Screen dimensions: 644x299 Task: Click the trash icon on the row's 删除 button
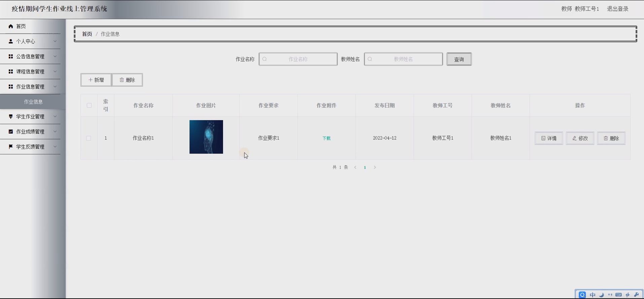pos(606,138)
